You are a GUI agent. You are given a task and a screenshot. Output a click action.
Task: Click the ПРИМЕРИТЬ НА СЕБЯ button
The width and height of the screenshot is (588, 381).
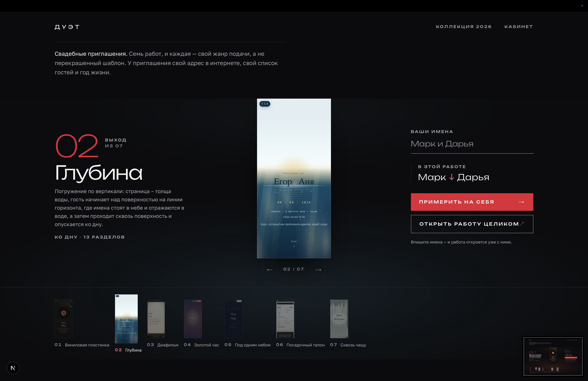coord(472,202)
